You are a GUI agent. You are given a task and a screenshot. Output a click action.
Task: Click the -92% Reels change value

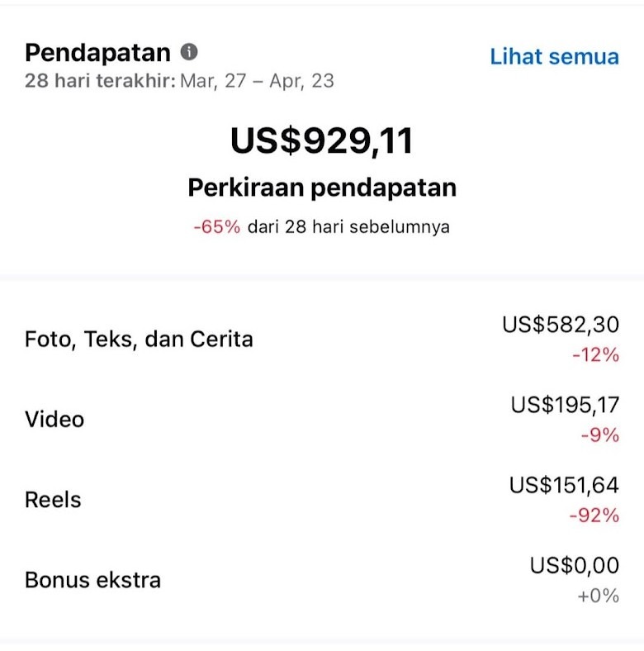coord(594,516)
